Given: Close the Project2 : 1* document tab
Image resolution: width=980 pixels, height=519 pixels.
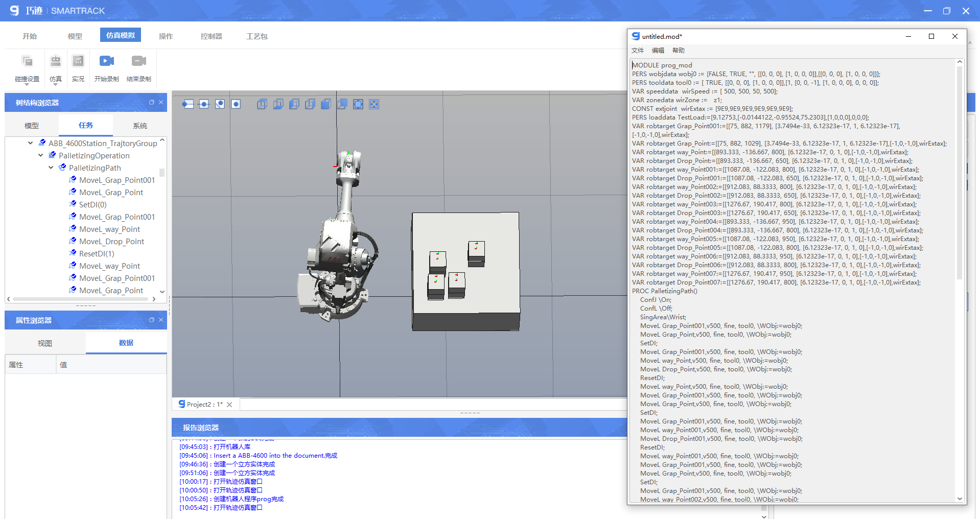Looking at the screenshot, I should click(229, 405).
